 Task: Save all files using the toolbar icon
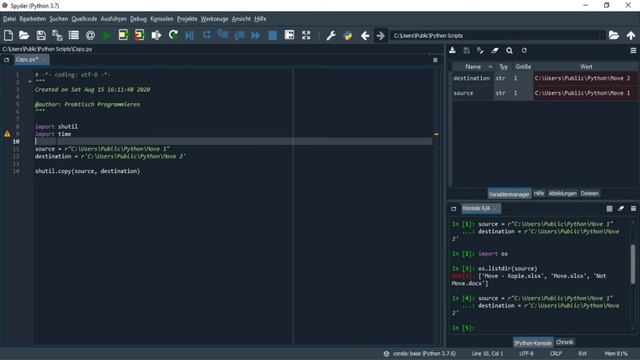tap(57, 36)
